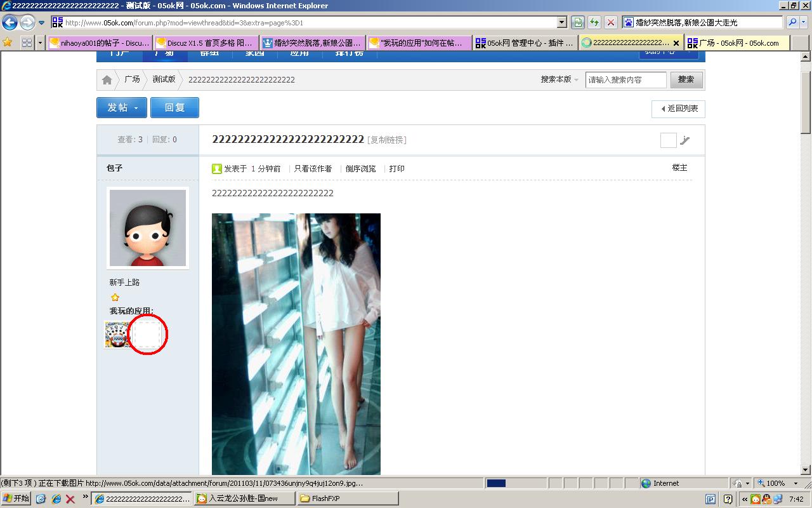
Task: Open the 广场 breadcrumb link
Action: [x=132, y=79]
